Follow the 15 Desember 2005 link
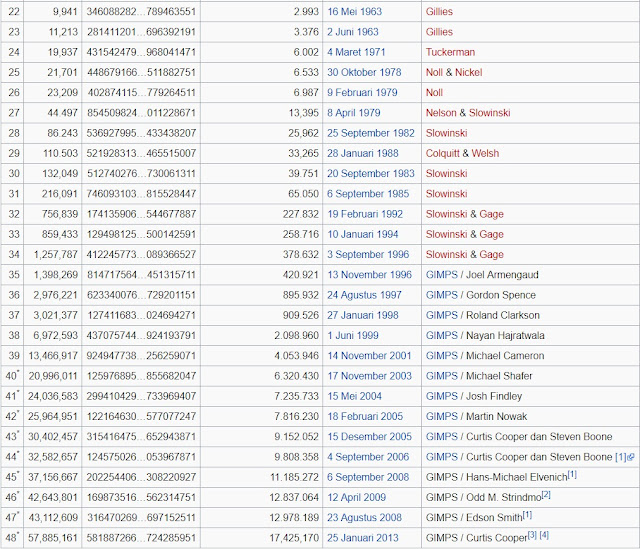640x549 pixels. coord(369,437)
